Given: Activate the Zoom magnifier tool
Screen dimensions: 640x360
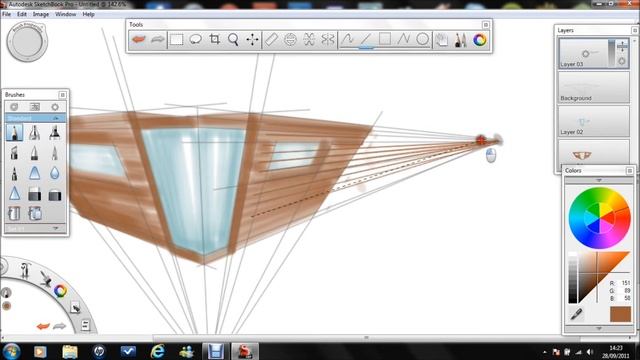Looking at the screenshot, I should [233, 40].
